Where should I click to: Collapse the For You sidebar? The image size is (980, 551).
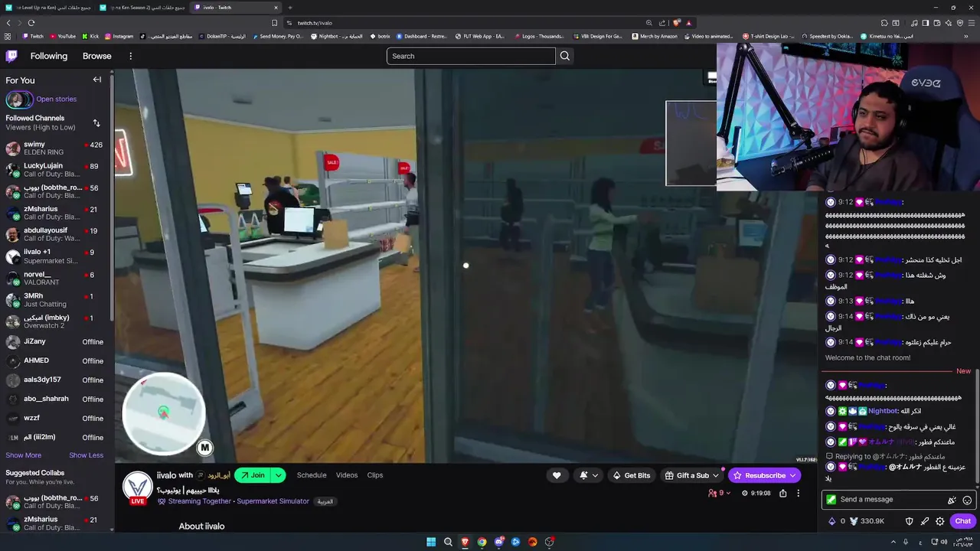click(x=97, y=80)
